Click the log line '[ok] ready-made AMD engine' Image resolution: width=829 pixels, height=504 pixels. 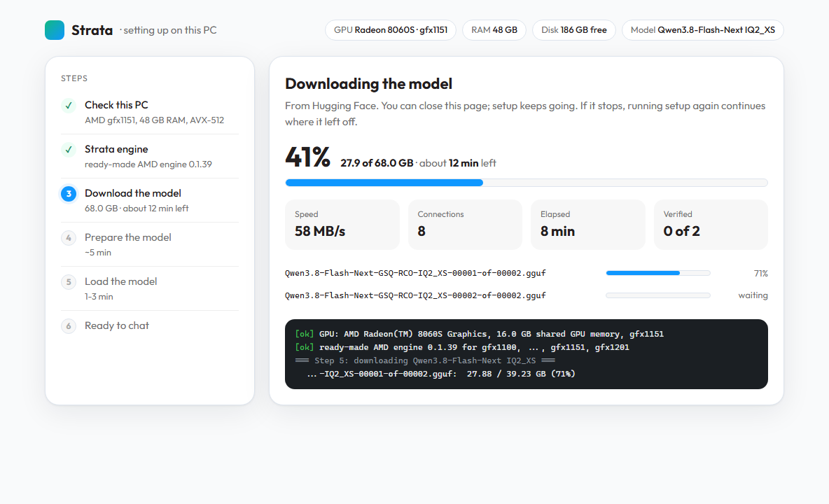(462, 347)
